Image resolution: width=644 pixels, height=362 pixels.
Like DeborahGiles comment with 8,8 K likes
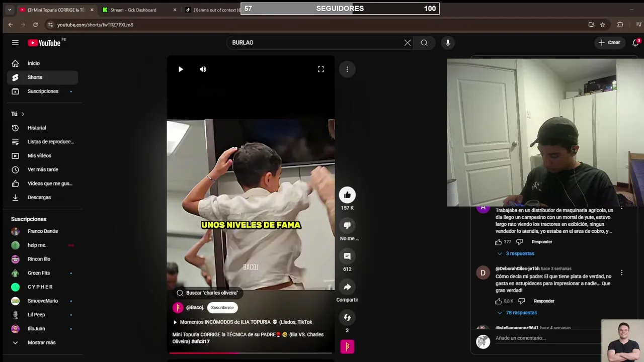[499, 301]
